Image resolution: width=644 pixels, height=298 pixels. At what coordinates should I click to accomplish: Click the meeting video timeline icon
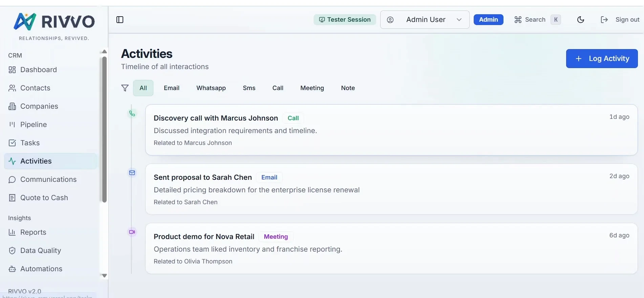(x=132, y=232)
